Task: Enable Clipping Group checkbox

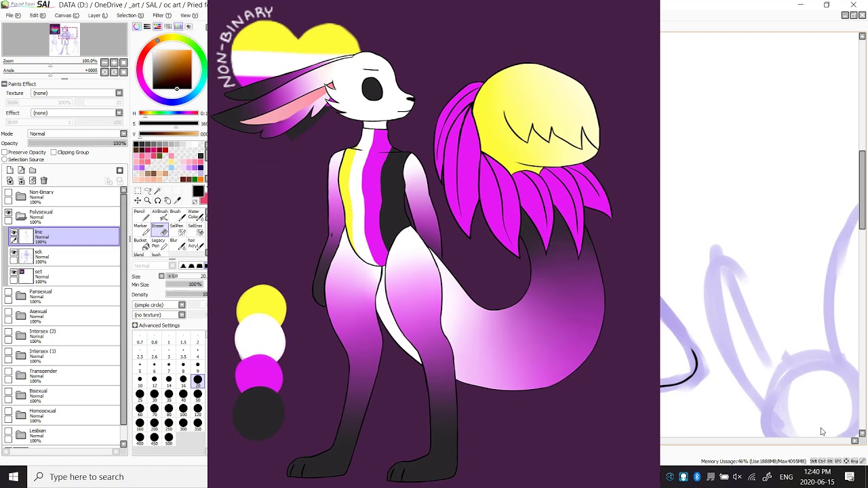Action: click(x=54, y=152)
